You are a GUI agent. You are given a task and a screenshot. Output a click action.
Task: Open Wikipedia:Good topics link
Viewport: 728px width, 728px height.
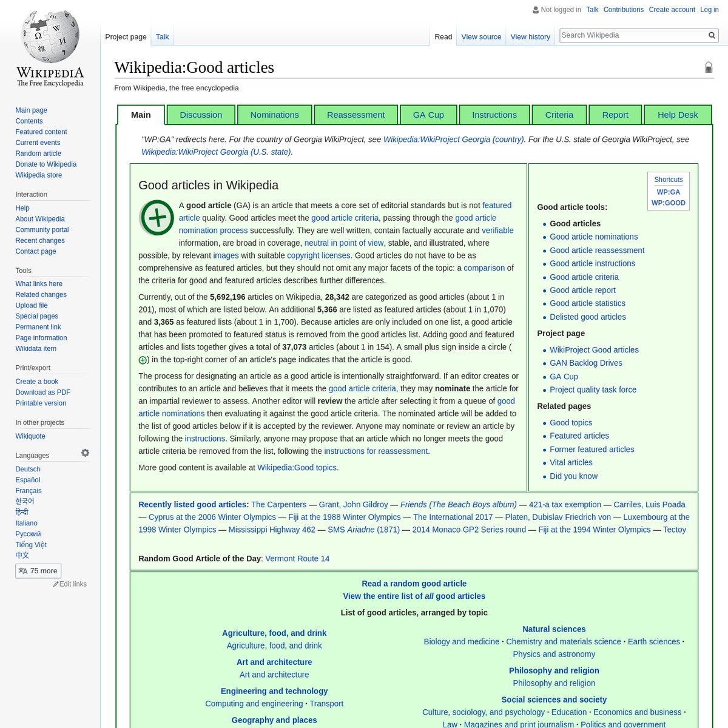(297, 468)
